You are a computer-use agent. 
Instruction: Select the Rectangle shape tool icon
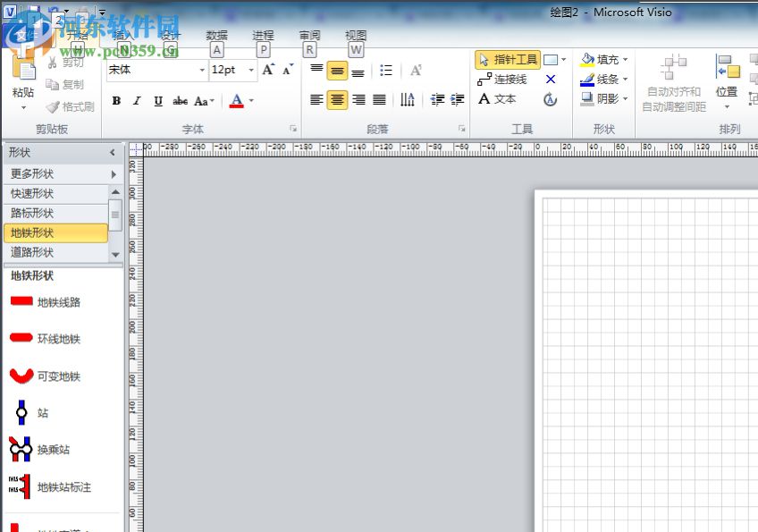click(550, 60)
